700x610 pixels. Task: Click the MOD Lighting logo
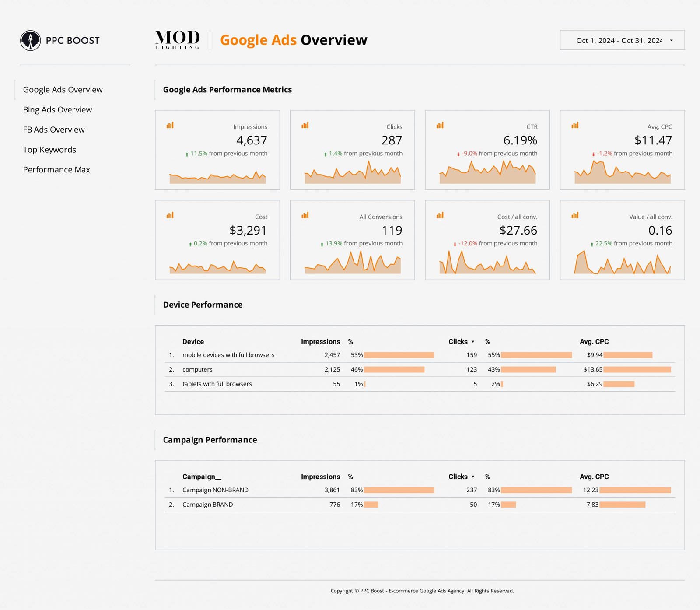click(x=178, y=40)
